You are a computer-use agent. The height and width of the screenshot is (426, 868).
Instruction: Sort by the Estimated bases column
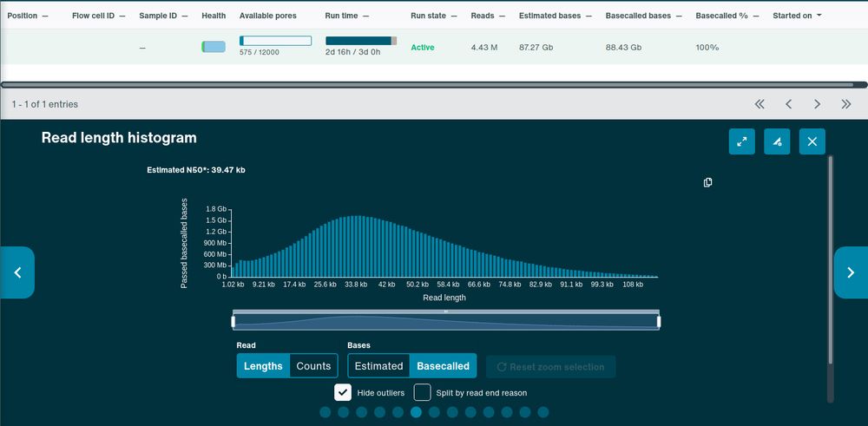pyautogui.click(x=556, y=16)
